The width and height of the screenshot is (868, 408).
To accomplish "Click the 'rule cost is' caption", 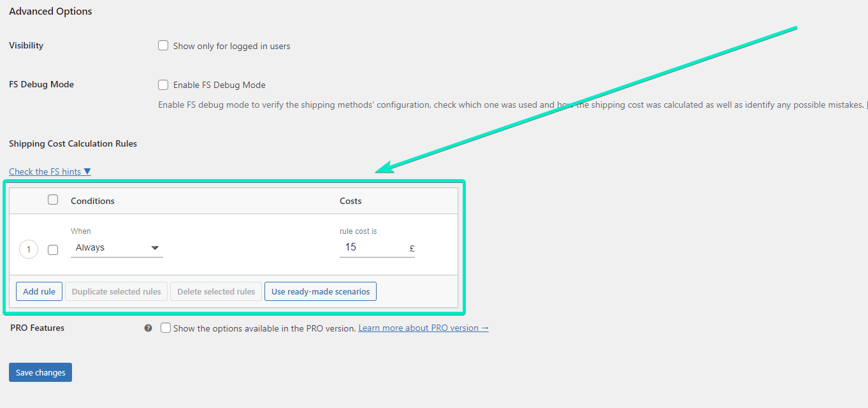I will [x=358, y=231].
